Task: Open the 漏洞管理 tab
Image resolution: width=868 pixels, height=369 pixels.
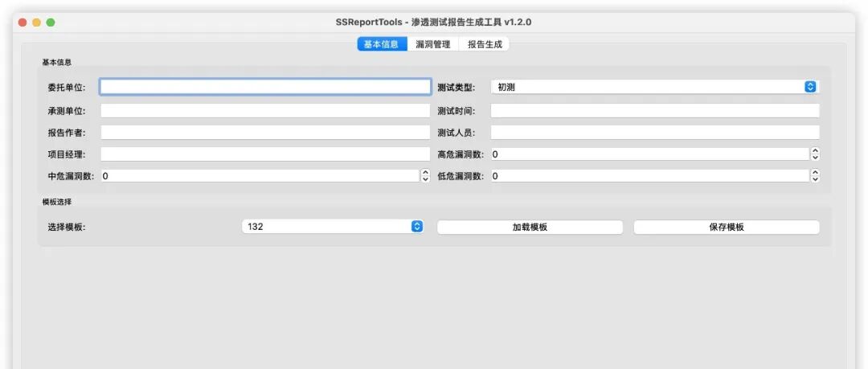Action: click(x=433, y=44)
